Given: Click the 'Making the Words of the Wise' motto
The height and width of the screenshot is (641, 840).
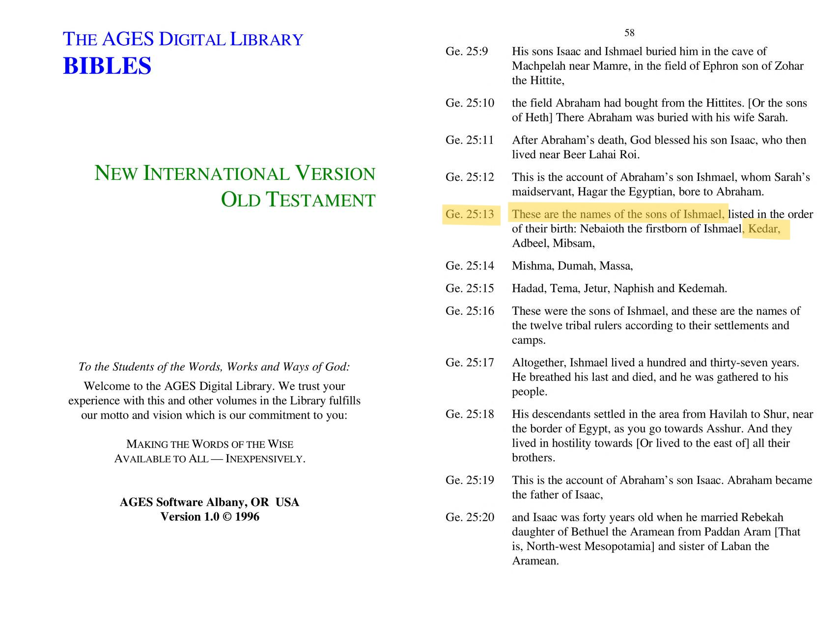Looking at the screenshot, I should pyautogui.click(x=210, y=444).
